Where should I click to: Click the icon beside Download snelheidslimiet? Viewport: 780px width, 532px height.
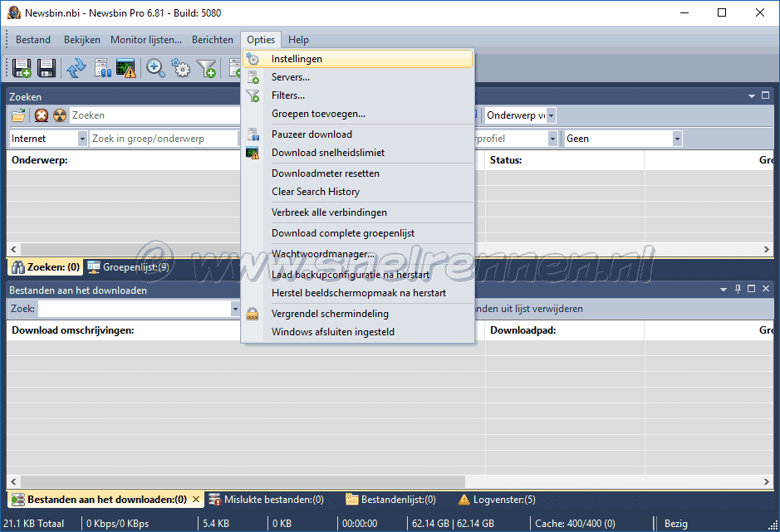253,153
